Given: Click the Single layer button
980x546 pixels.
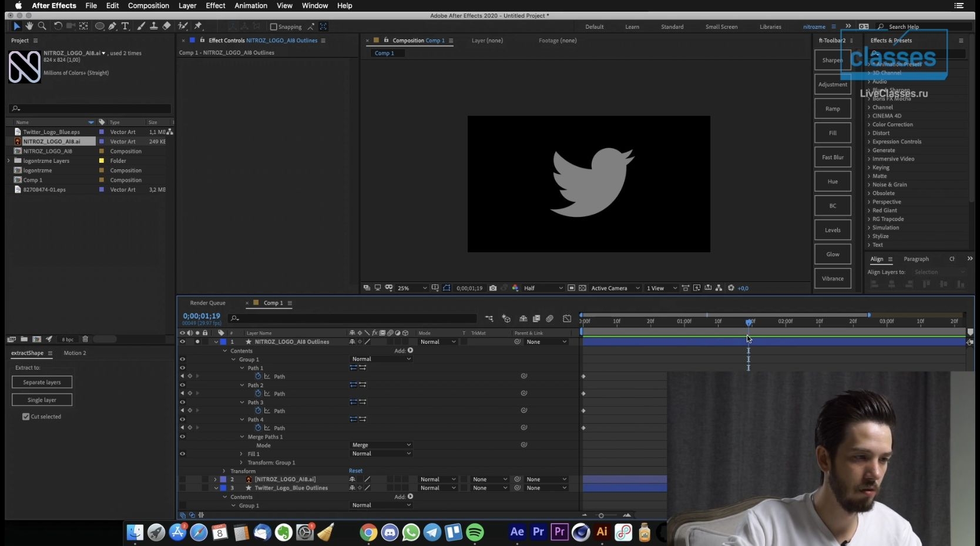Looking at the screenshot, I should 42,400.
